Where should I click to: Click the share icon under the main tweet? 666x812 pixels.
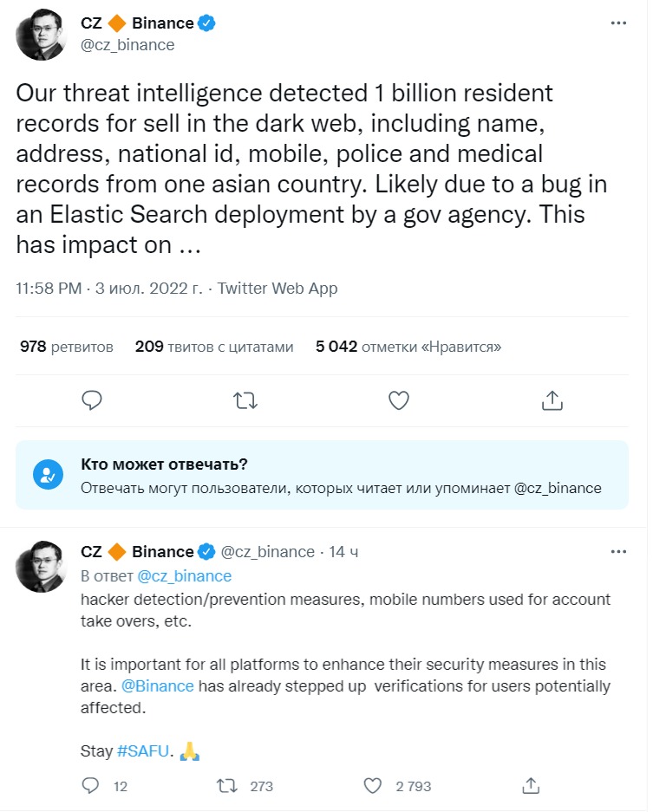coord(552,400)
